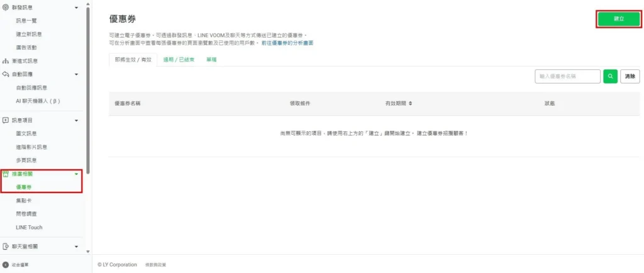Image resolution: width=644 pixels, height=273 pixels.
Task: Click the 狀態 column header
Action: tap(550, 103)
